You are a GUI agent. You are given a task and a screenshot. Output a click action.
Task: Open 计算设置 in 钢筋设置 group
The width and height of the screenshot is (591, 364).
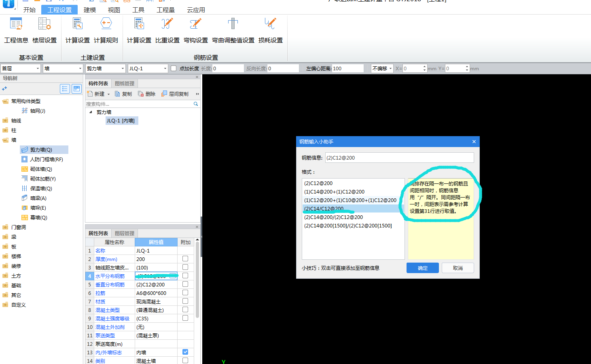tap(139, 30)
